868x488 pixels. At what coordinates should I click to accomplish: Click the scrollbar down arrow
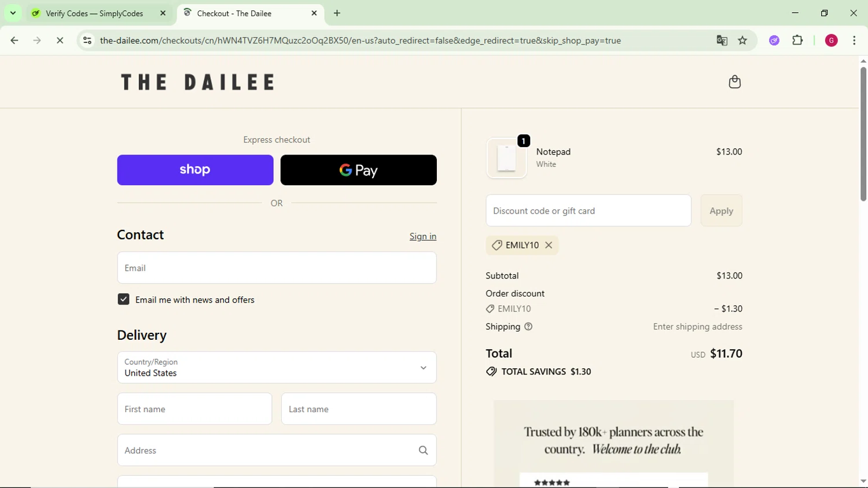[x=863, y=481]
